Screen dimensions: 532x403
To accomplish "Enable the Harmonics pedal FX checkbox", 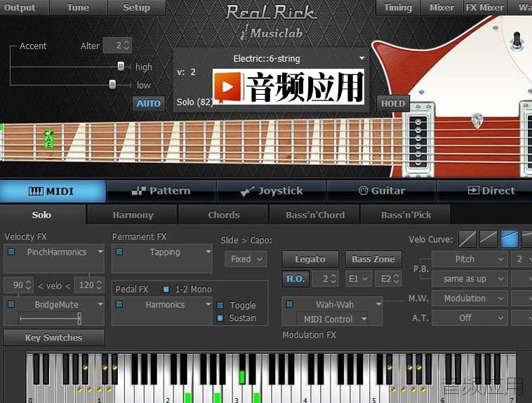I will [119, 304].
